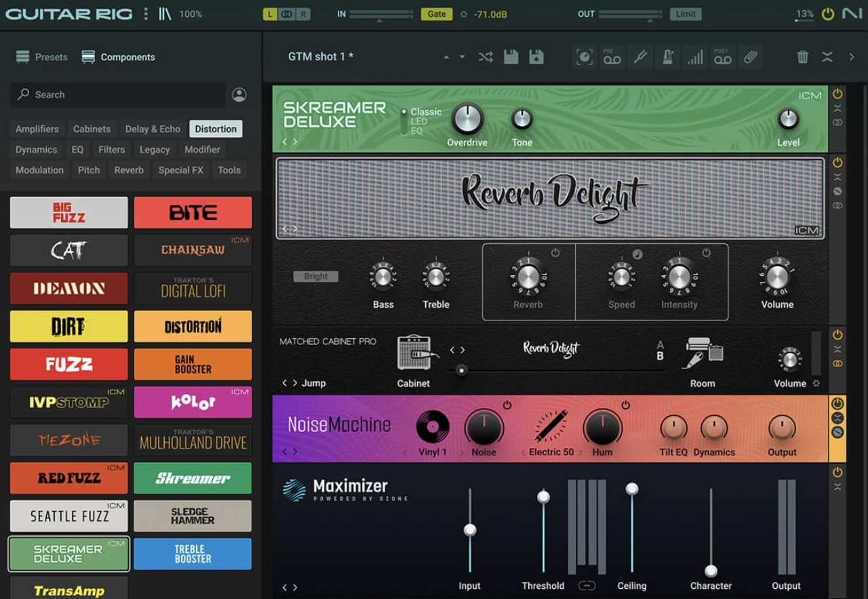Save as new preset with the plus floppy icon

pyautogui.click(x=536, y=57)
